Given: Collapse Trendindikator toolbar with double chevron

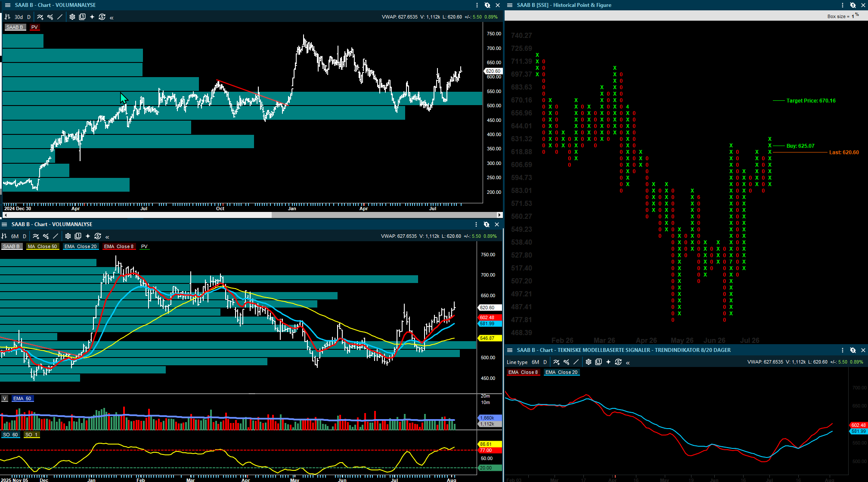Looking at the screenshot, I should (628, 363).
